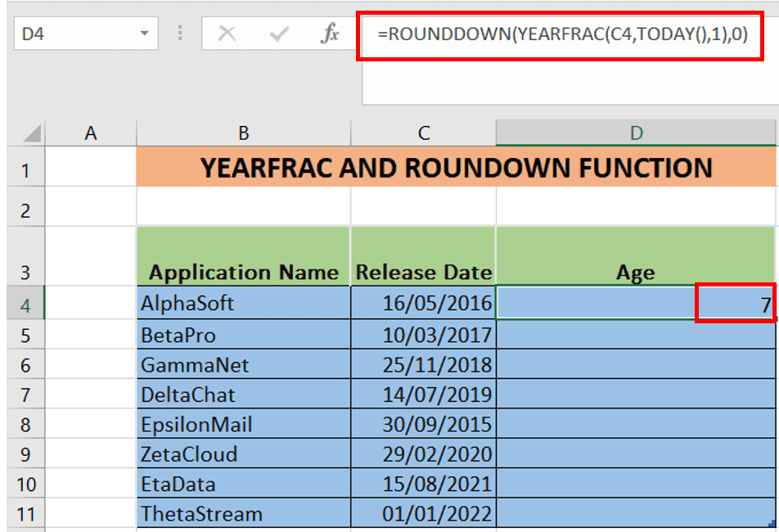Select the empty Age cell for ThetaStream
Screen dimensions: 779x532
tap(636, 513)
